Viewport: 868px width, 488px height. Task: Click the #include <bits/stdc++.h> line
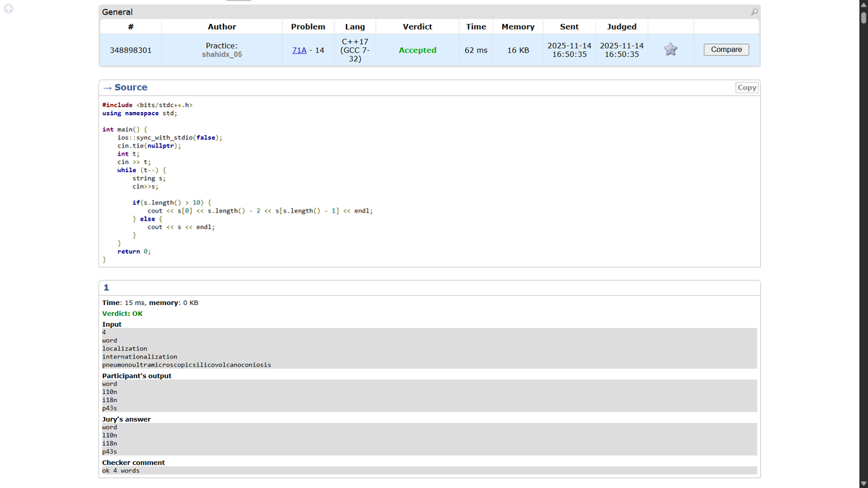tap(148, 105)
